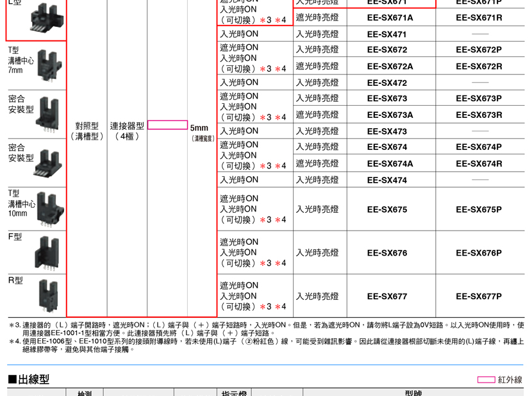Select model number EE-SX675P
Image resolution: width=532 pixels, height=396 pixels.
coord(479,210)
